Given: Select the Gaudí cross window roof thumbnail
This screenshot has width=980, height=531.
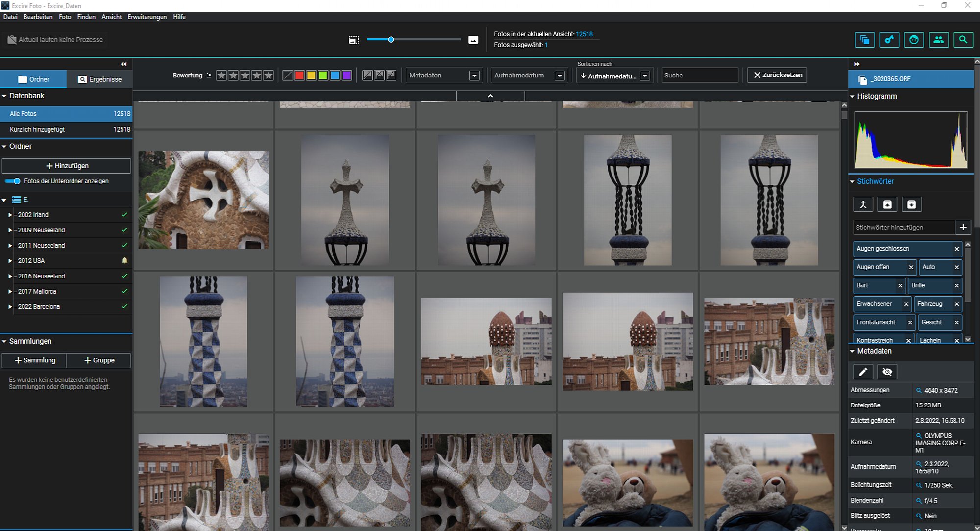Looking at the screenshot, I should (203, 200).
